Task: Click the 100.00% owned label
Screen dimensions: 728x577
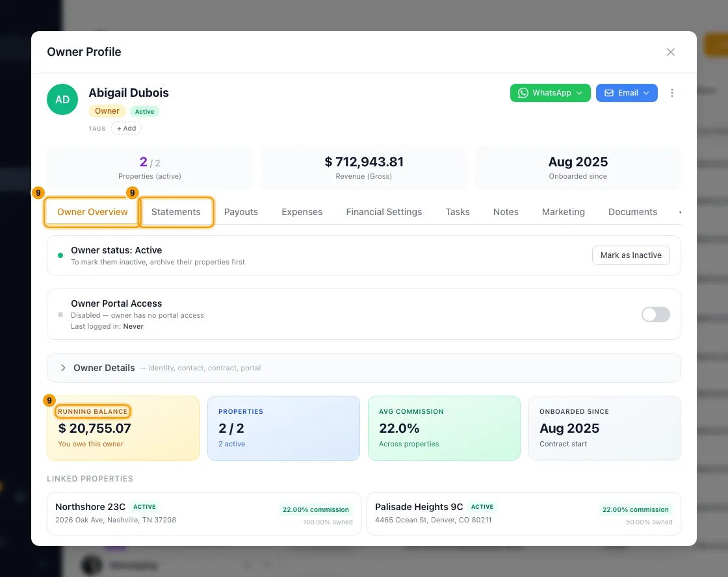Action: pos(328,522)
